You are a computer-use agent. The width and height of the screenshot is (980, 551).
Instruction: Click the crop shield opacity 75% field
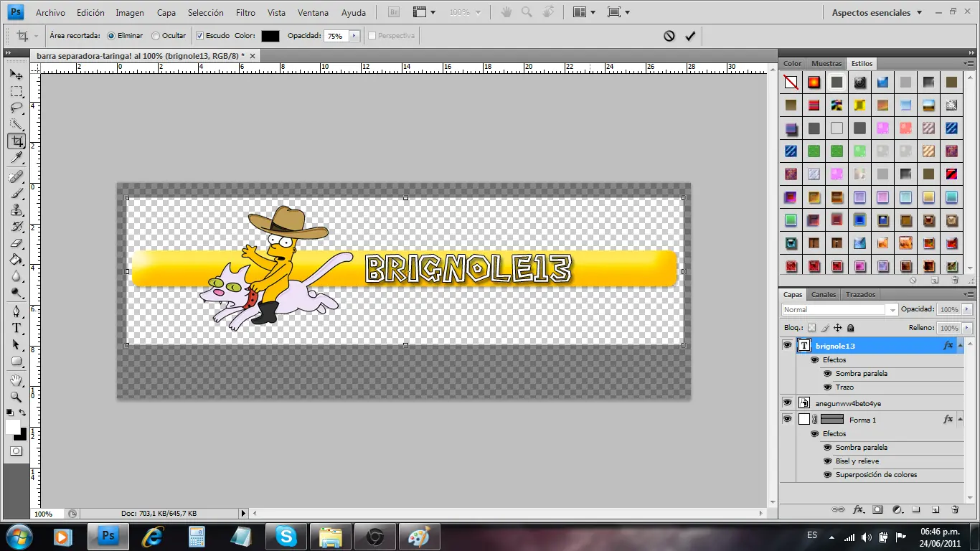click(x=336, y=36)
